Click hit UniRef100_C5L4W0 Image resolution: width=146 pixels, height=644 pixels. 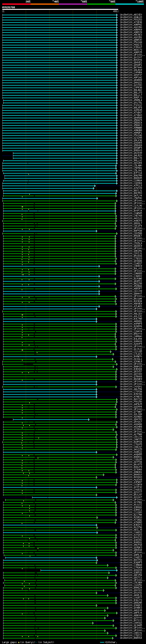point(131,165)
